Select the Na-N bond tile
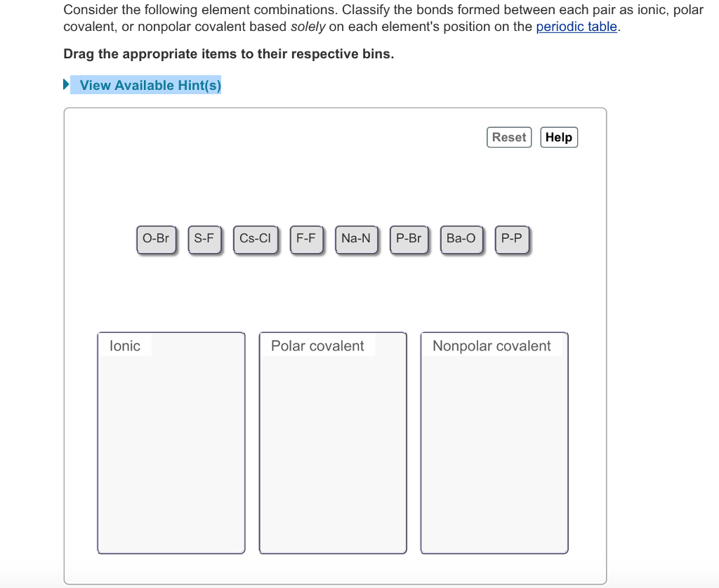The image size is (719, 588). [x=356, y=238]
